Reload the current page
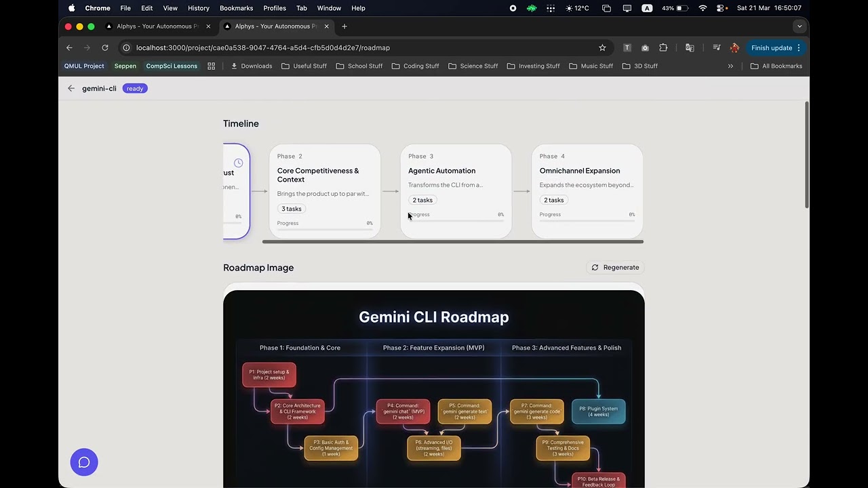868x488 pixels. [x=105, y=47]
